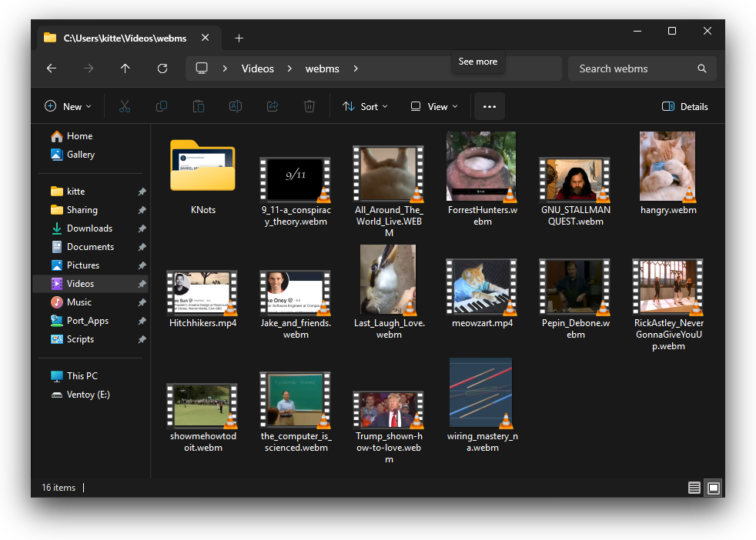Select Pepin_Debone.webm video
The image size is (756, 540).
tap(575, 298)
